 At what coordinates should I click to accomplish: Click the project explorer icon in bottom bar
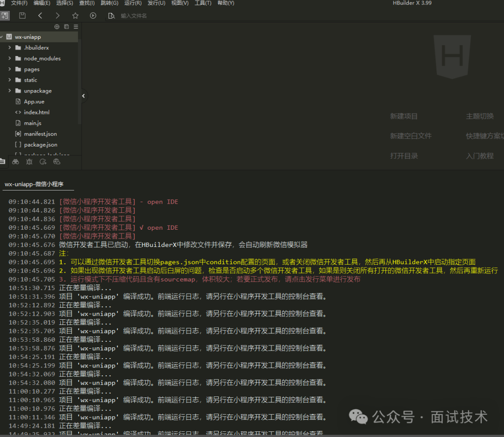3,162
